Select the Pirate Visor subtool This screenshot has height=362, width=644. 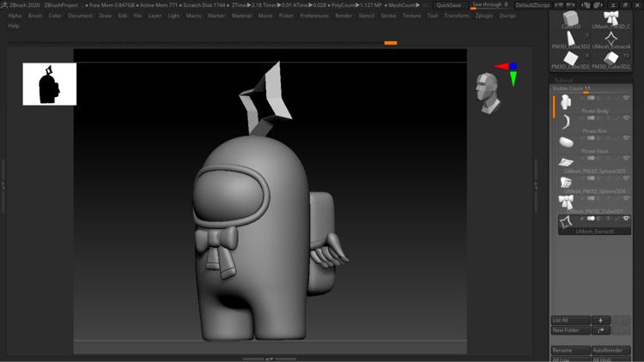point(593,144)
